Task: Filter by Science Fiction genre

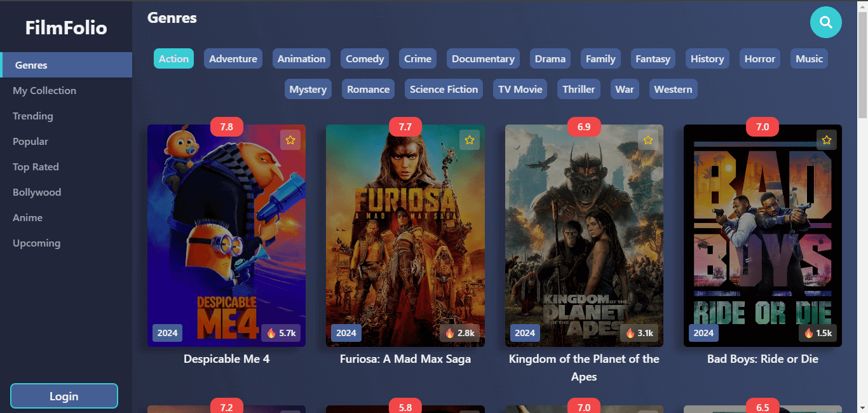Action: click(x=444, y=89)
